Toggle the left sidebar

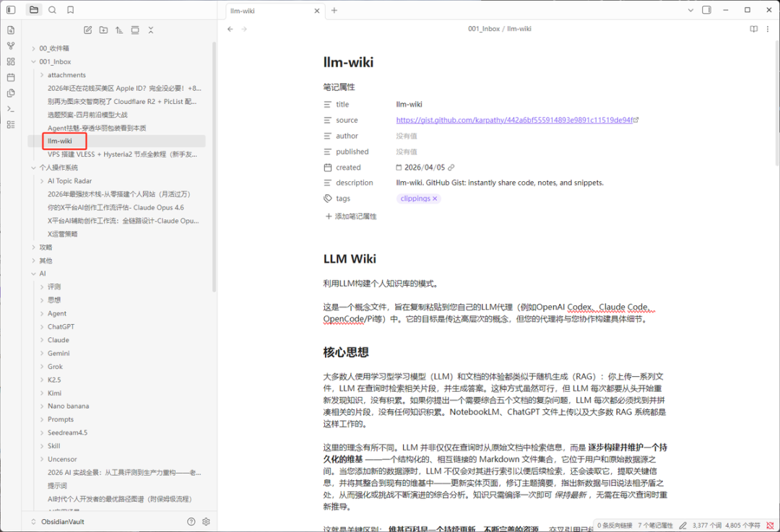pos(11,10)
